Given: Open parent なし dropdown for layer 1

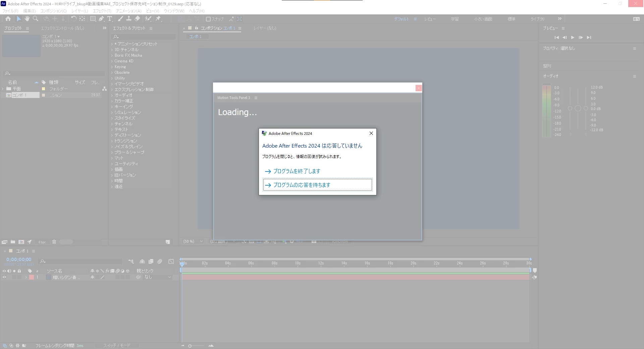Looking at the screenshot, I should point(157,277).
